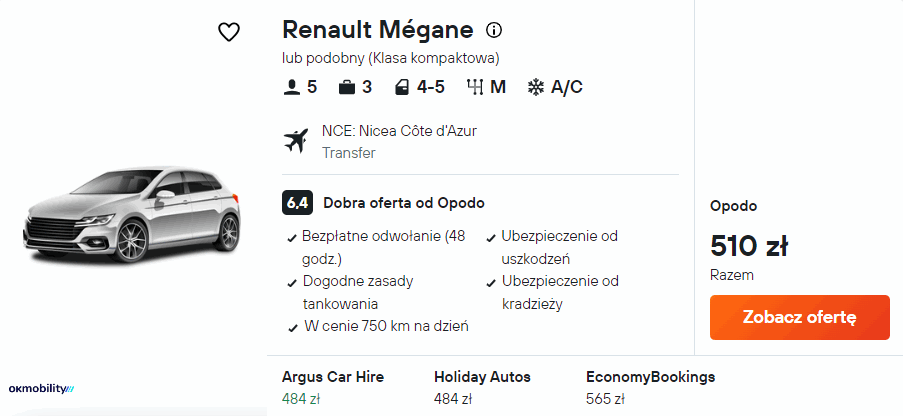
Task: Open info icon next to Renault Mégane
Action: pos(493,30)
